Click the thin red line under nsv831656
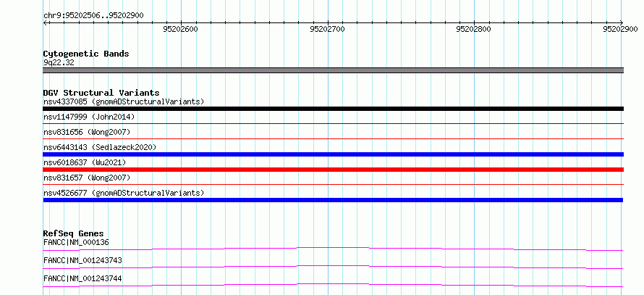The image size is (644, 295). [333, 138]
